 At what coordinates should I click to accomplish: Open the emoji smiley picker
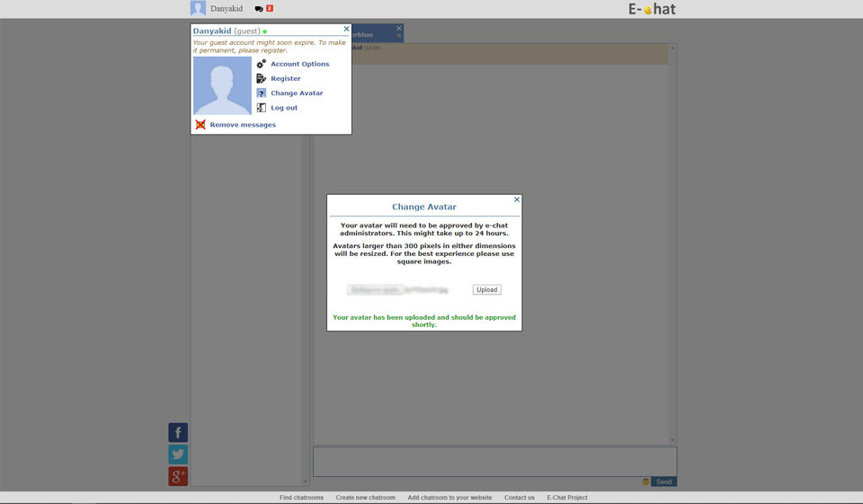pos(645,482)
